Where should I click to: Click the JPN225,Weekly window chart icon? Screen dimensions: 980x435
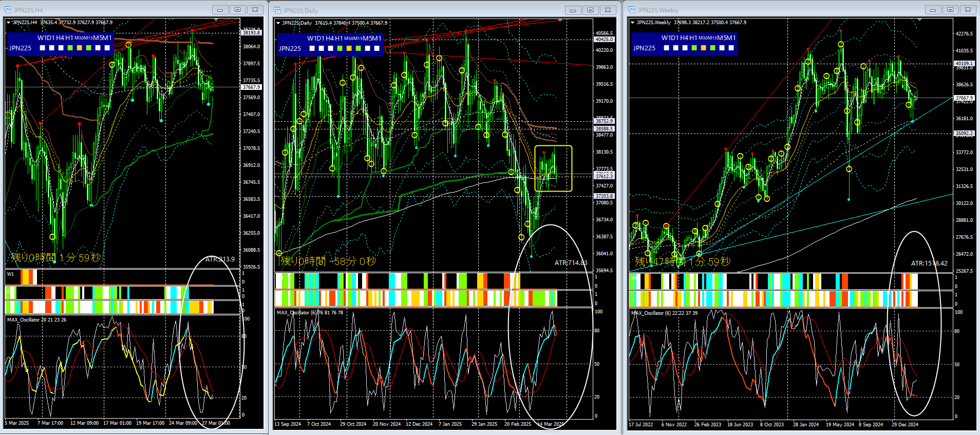pos(632,10)
